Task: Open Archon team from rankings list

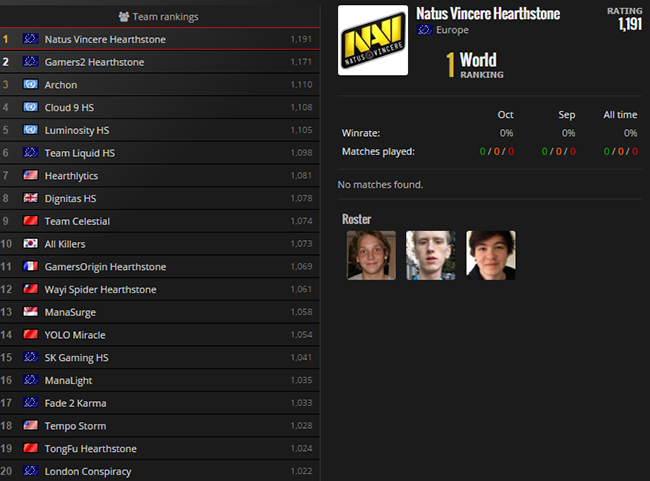Action: [x=61, y=85]
